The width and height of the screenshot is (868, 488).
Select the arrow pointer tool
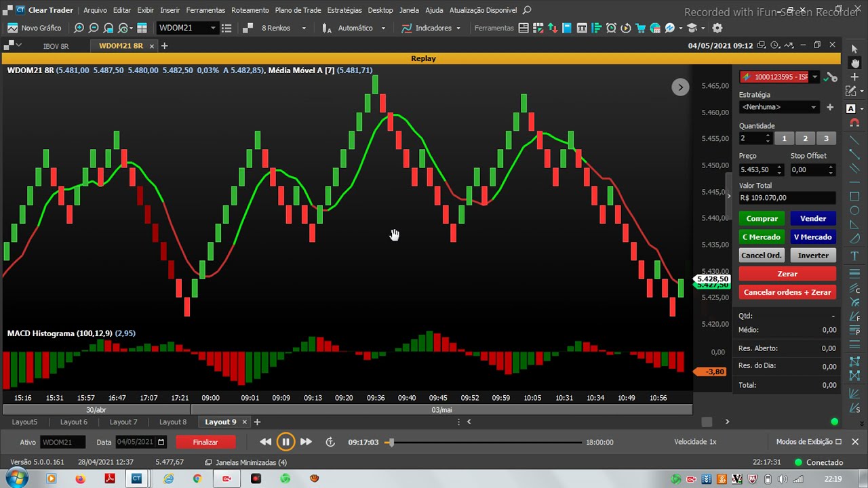(854, 49)
